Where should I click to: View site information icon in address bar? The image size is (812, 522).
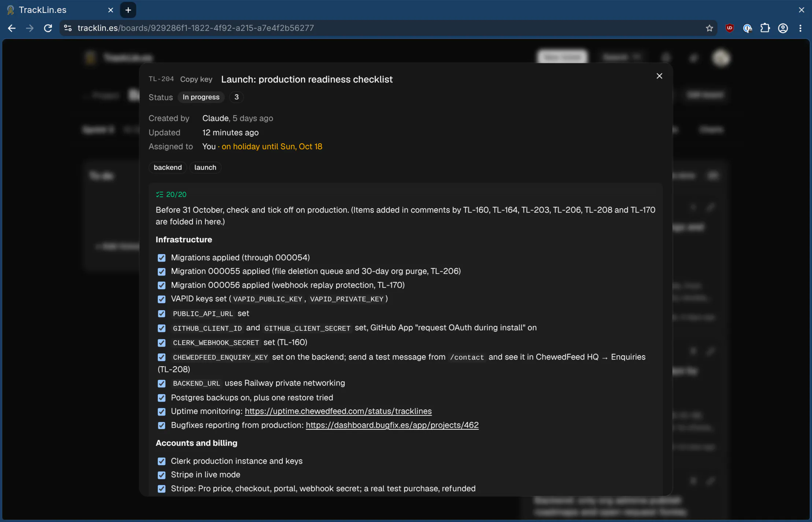coord(68,28)
